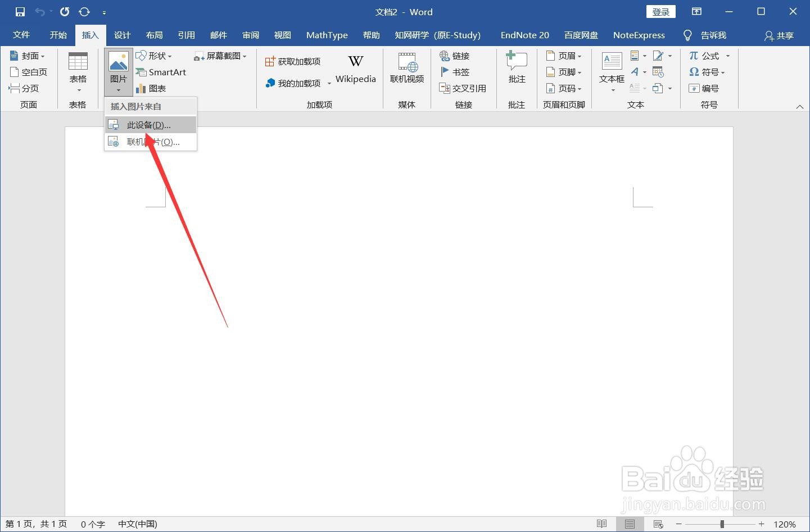
Task: Switch to the 开始 tab
Action: click(58, 35)
